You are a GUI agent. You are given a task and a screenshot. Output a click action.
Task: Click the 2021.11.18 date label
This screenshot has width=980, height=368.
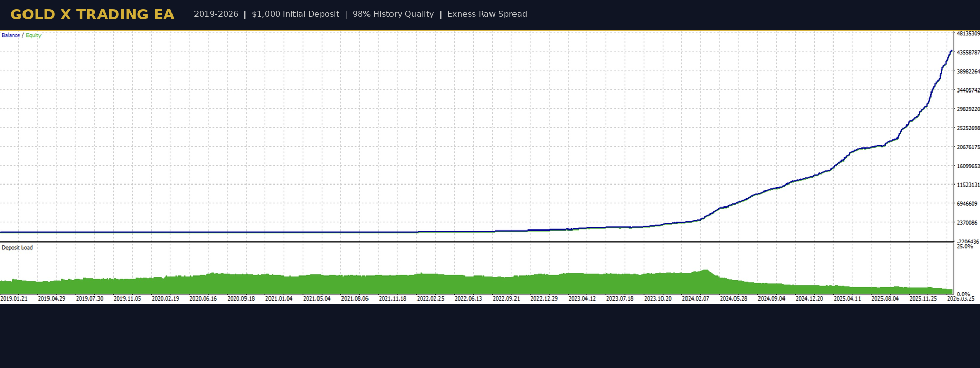[x=393, y=299]
